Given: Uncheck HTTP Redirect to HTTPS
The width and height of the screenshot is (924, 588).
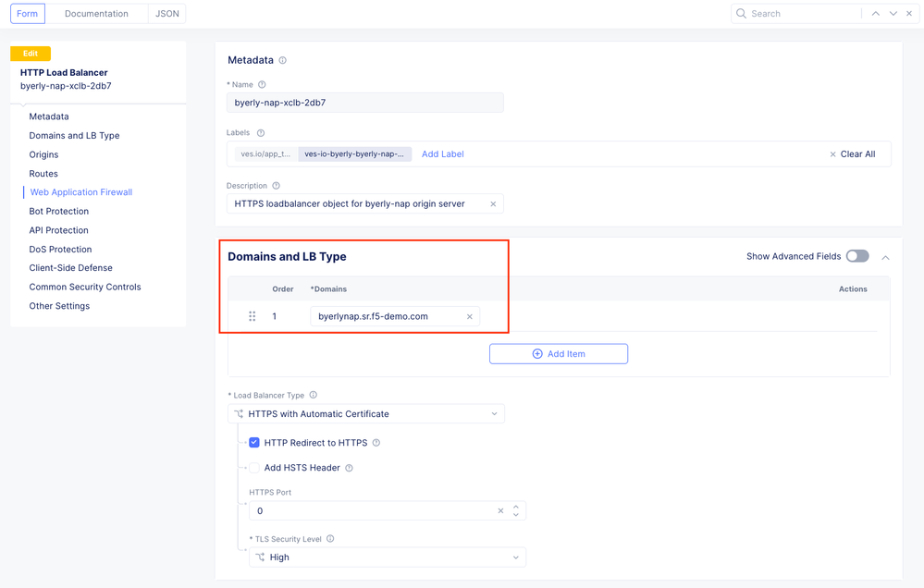Looking at the screenshot, I should pos(254,443).
